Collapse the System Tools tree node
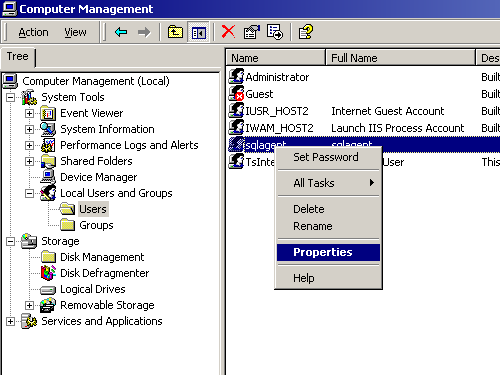 click(x=11, y=97)
